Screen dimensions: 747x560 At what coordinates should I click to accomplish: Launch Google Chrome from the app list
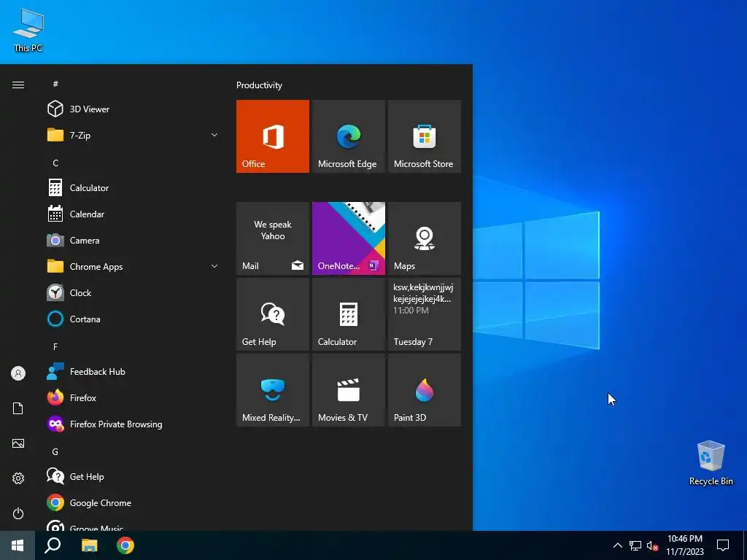tap(133, 502)
